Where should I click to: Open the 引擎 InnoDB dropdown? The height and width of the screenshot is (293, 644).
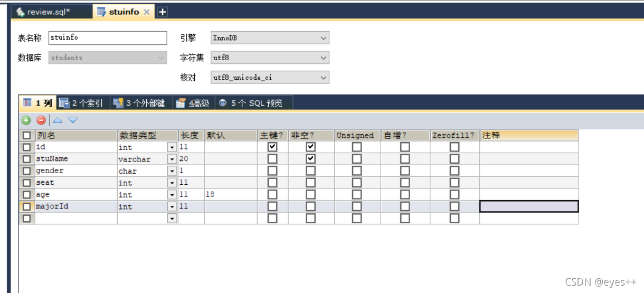[x=270, y=37]
